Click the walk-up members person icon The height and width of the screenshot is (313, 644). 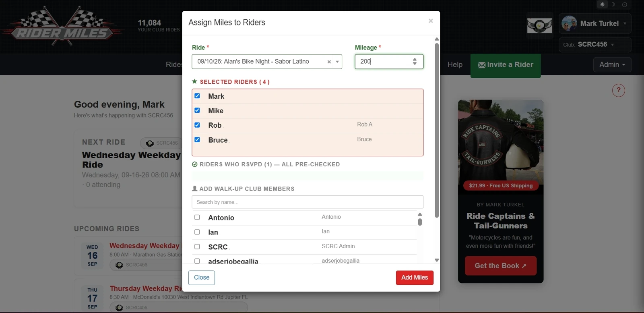(x=195, y=189)
